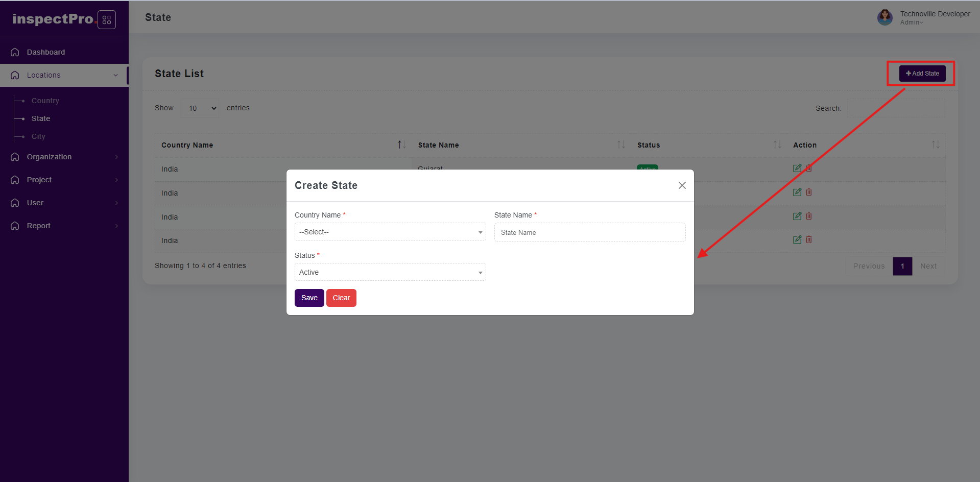The image size is (980, 482).
Task: Click the State Name input field
Action: click(x=589, y=232)
